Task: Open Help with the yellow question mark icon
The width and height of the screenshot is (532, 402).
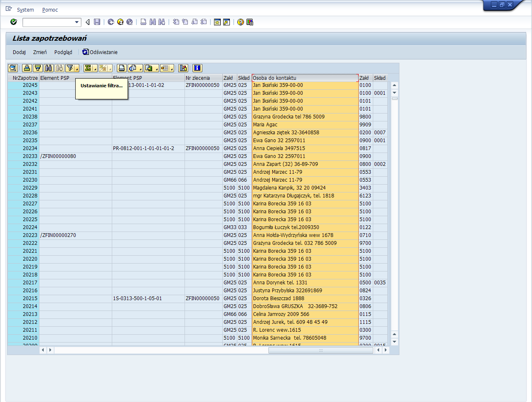Action: pyautogui.click(x=240, y=22)
